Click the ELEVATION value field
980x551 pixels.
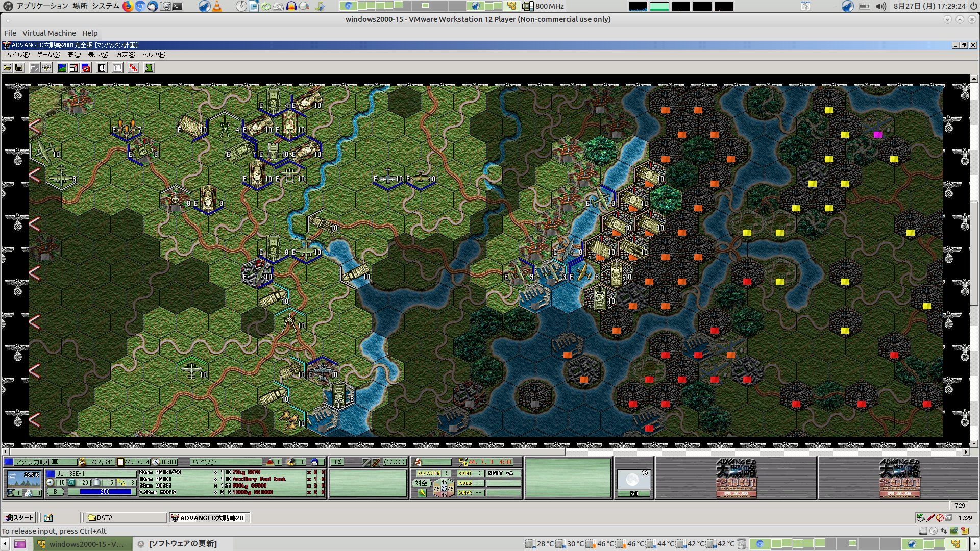tap(447, 473)
